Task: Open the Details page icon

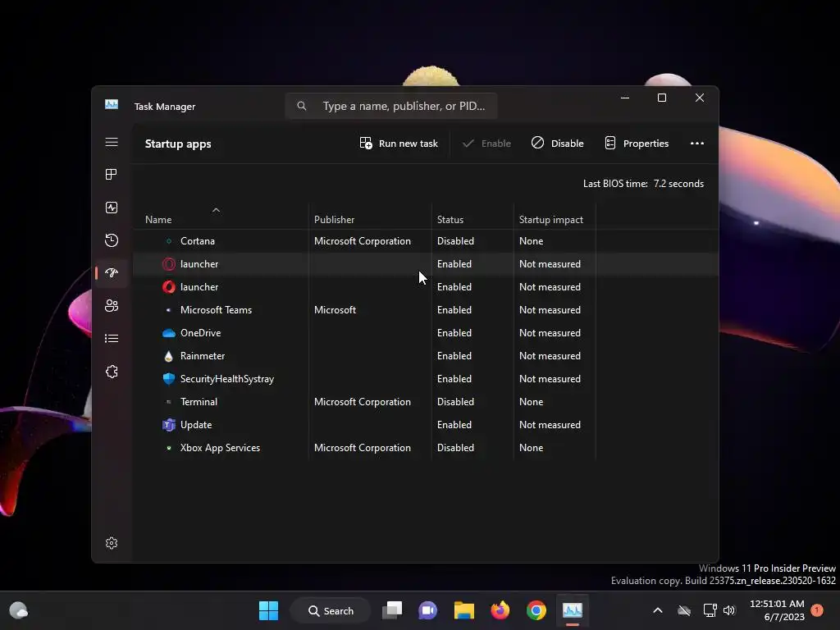Action: [x=112, y=339]
